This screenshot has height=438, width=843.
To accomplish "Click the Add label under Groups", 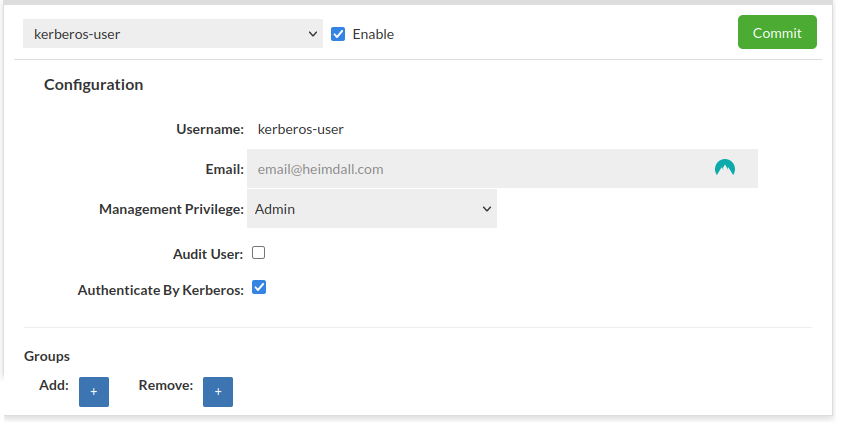I will tap(54, 385).
